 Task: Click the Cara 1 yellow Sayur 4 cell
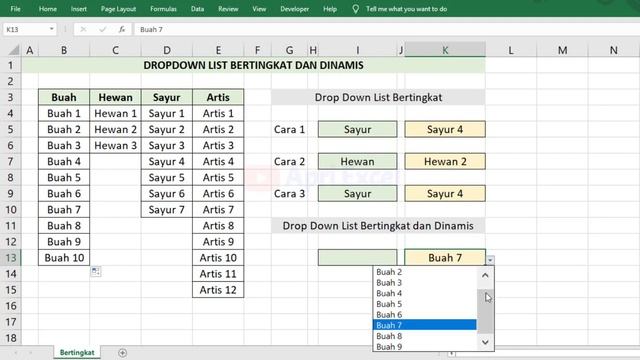click(445, 129)
